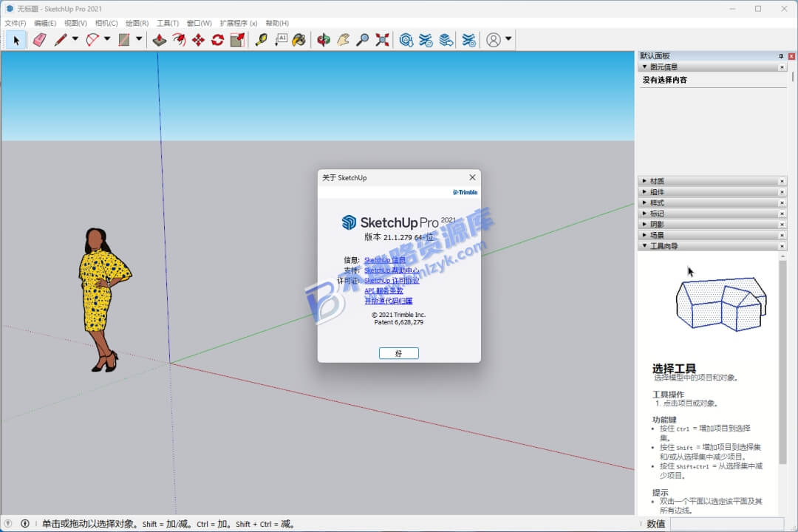The height and width of the screenshot is (532, 798).
Task: Click the Zoom Extents tool
Action: point(382,40)
